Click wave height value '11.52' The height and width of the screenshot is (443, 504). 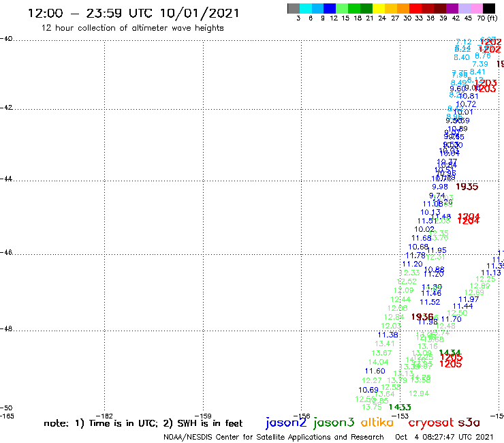[x=430, y=302]
